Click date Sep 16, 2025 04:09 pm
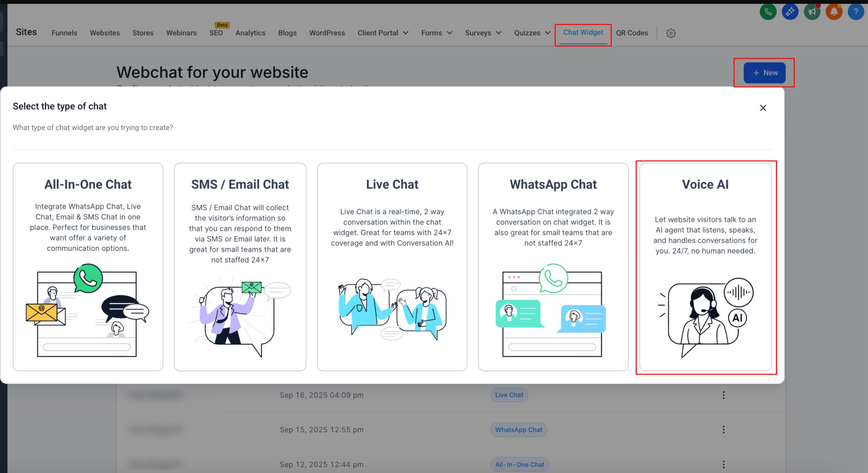This screenshot has height=473, width=868. (321, 395)
